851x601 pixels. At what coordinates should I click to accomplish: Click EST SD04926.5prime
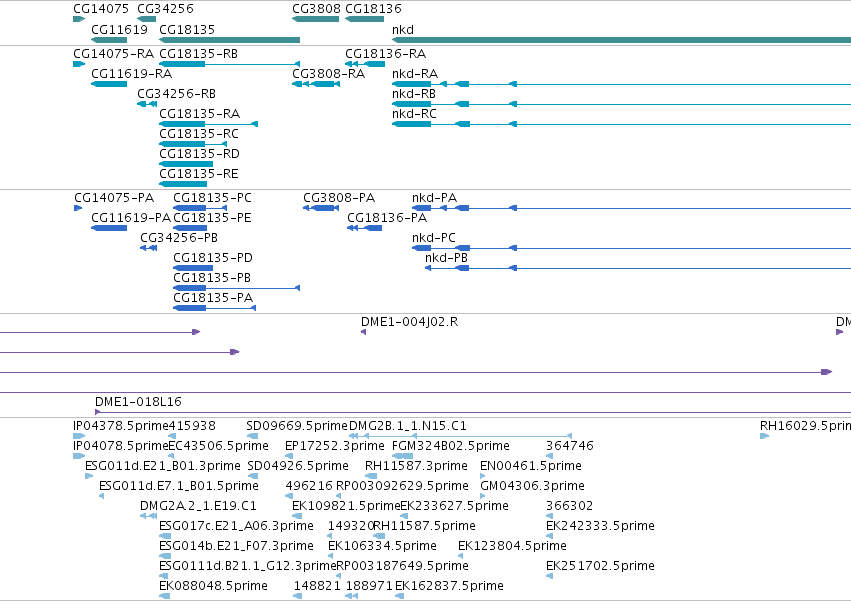click(x=298, y=466)
